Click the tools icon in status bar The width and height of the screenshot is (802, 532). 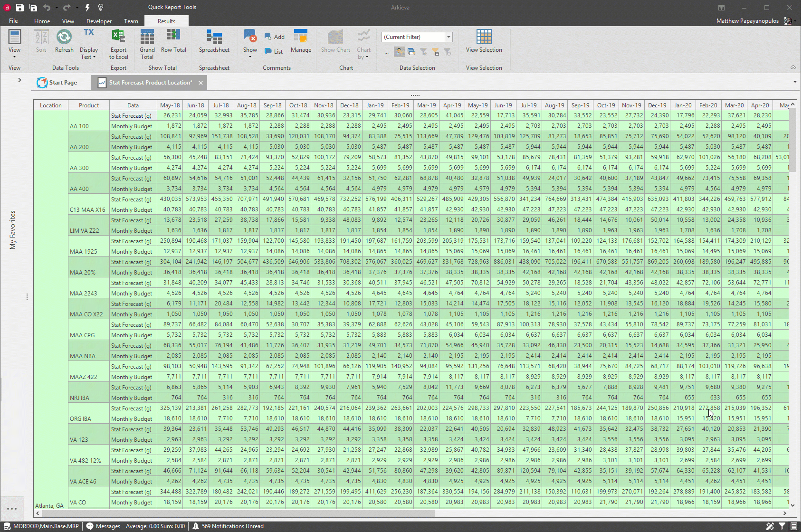click(x=770, y=526)
